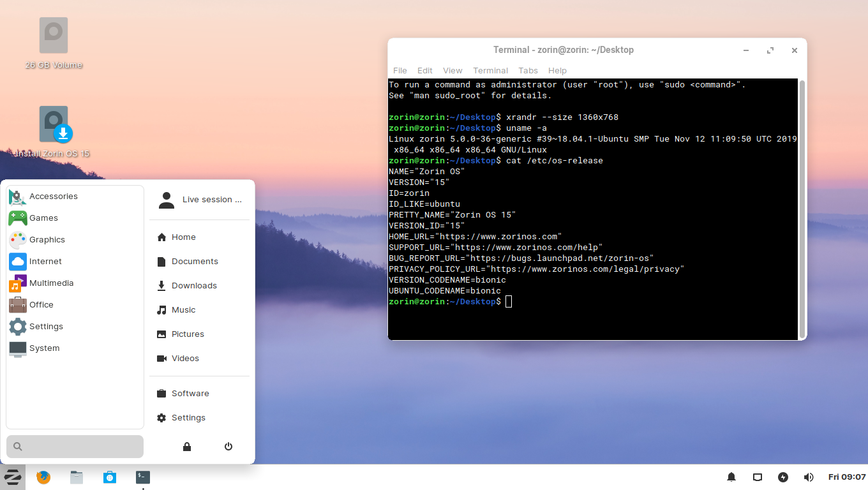Click the Terminal taskbar icon

click(x=143, y=477)
